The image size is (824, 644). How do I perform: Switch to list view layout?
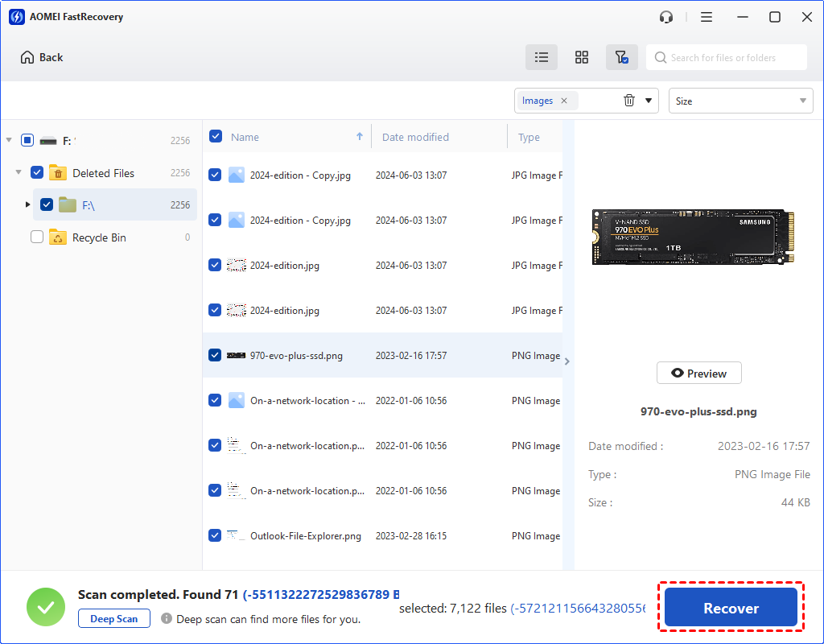[x=542, y=57]
